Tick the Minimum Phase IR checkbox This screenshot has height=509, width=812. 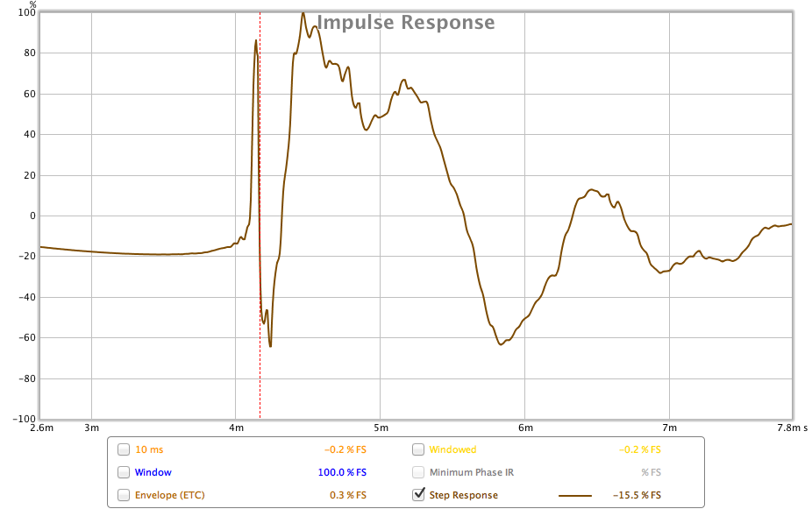[x=418, y=472]
